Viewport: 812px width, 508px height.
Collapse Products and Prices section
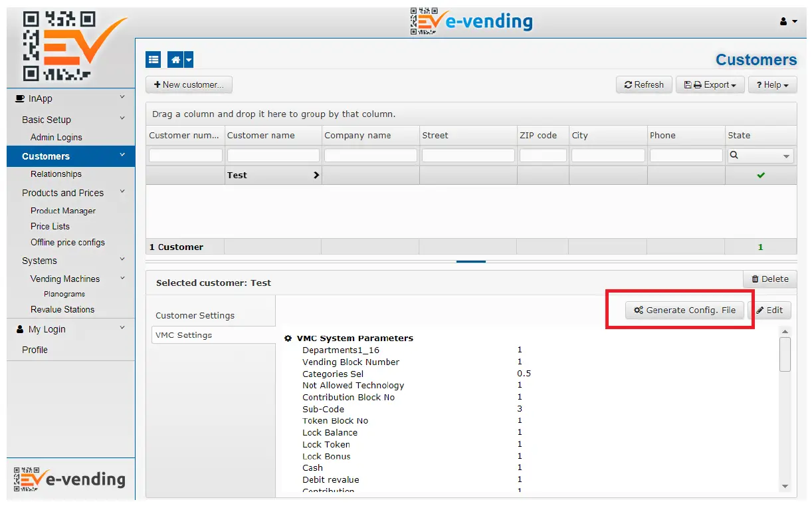point(122,192)
